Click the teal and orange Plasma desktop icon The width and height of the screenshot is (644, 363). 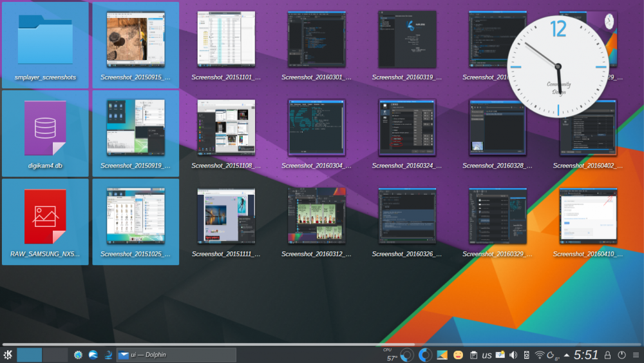coord(442,355)
